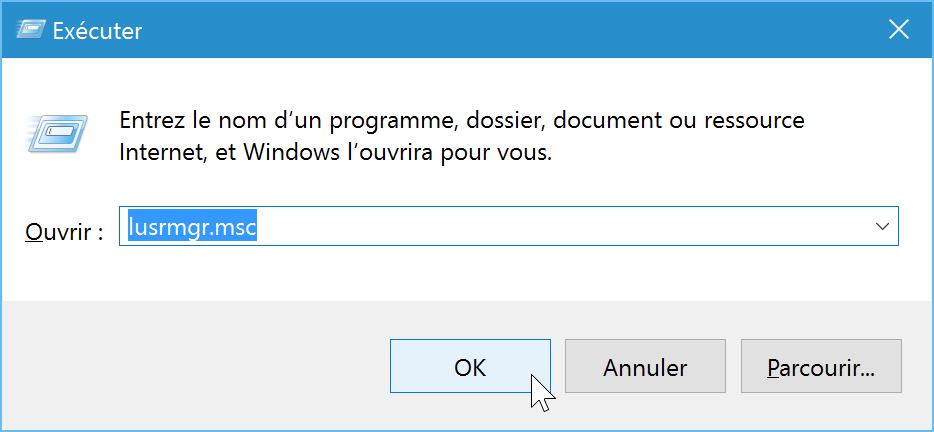Close the Exécuter dialog with X
Viewport: 934px width, 432px height.
(x=898, y=29)
